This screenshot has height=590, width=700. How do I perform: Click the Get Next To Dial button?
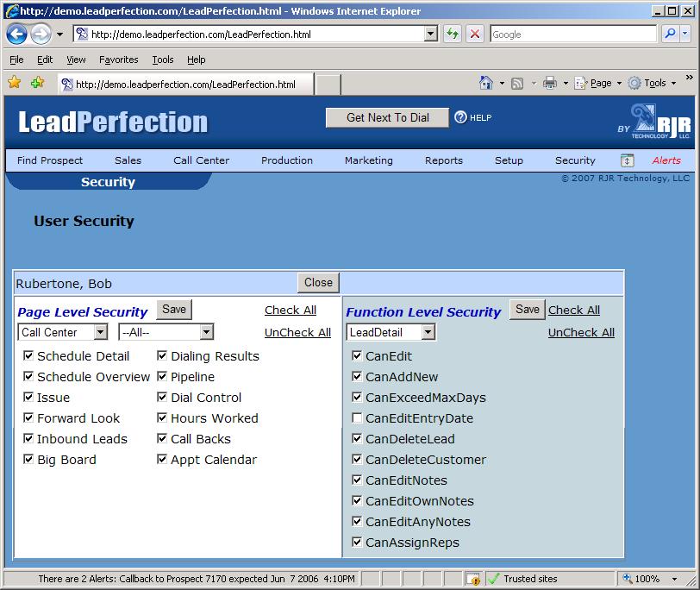(x=387, y=117)
